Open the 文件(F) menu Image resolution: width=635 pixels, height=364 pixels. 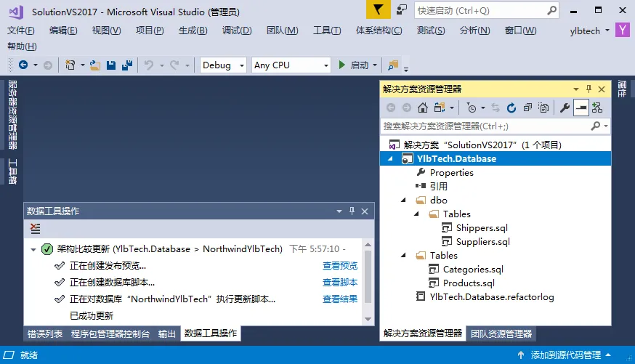coord(21,31)
